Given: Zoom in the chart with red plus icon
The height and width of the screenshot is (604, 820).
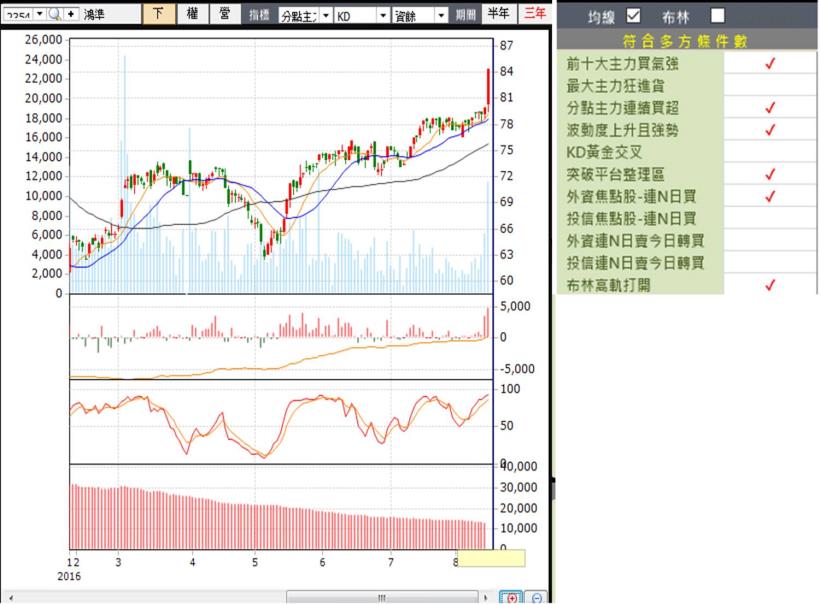Looking at the screenshot, I should 513,597.
